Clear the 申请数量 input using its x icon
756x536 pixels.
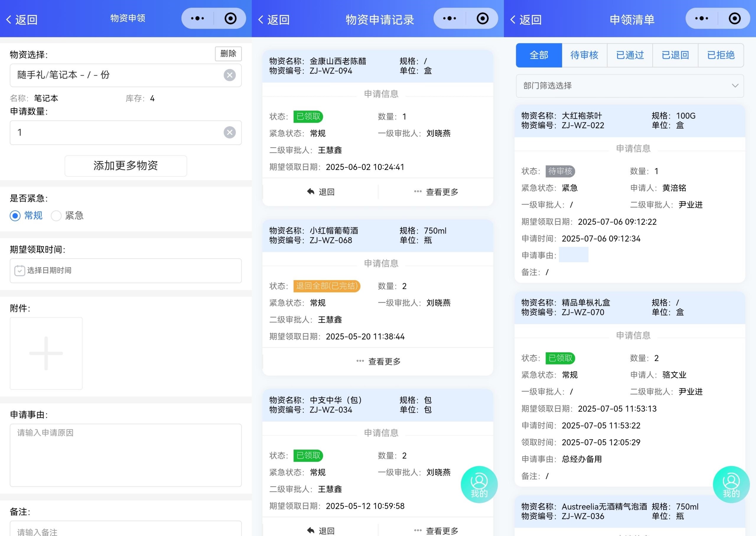[230, 132]
